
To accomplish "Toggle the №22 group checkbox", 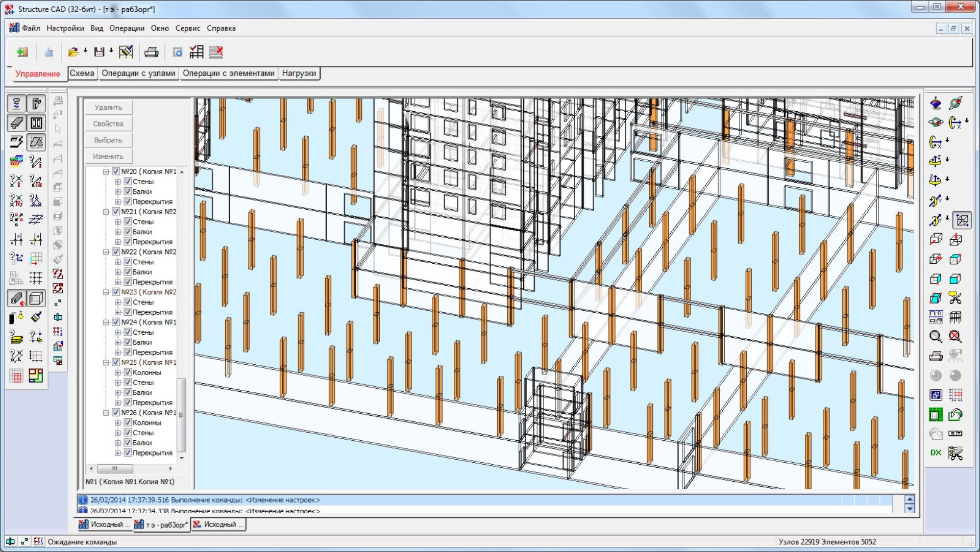I will [116, 252].
